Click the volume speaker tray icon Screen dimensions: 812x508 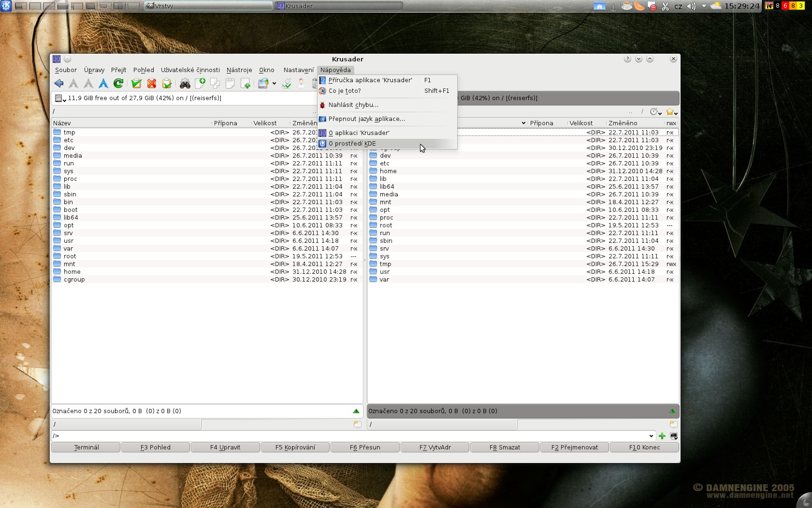pos(691,6)
